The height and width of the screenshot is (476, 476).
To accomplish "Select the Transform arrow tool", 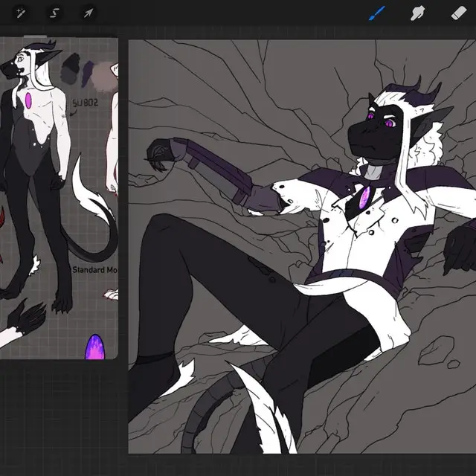I will (89, 13).
